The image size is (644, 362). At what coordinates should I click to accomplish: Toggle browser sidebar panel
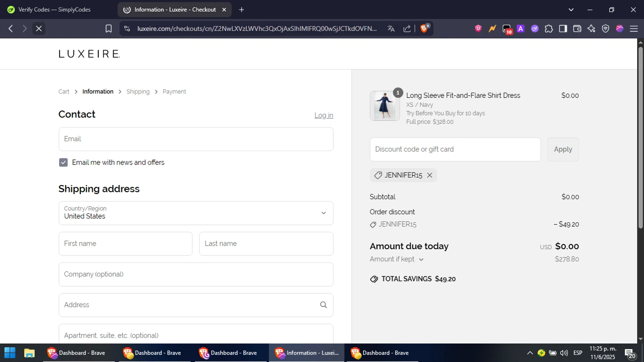tap(563, 29)
